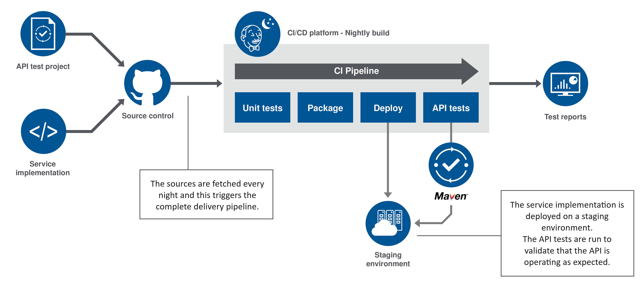Click the API test project document icon
Screen dimensions: 644x285
[41, 31]
